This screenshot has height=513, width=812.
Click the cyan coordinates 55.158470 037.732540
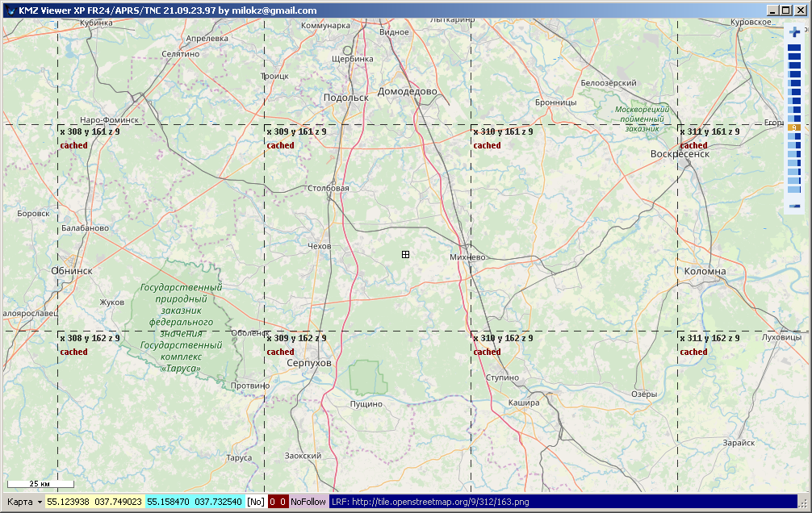[195, 502]
